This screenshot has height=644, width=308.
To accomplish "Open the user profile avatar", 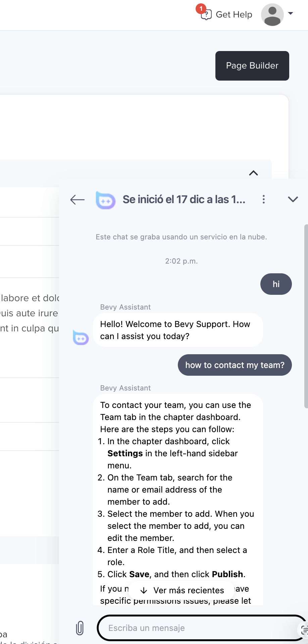I will (x=272, y=14).
